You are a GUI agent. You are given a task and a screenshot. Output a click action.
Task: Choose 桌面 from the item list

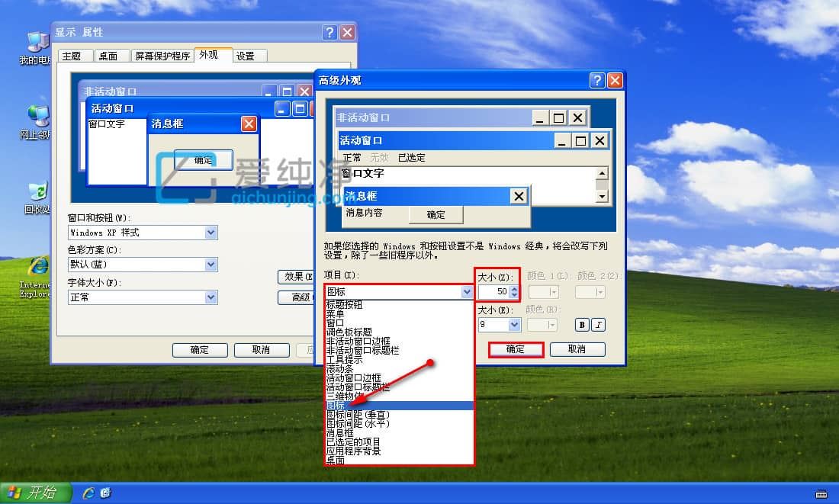click(x=399, y=460)
